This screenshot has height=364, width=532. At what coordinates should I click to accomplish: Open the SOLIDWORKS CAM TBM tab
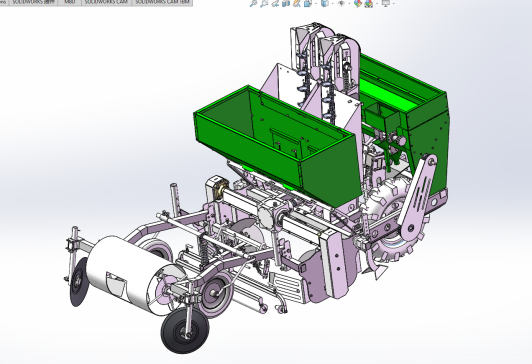pyautogui.click(x=162, y=2)
